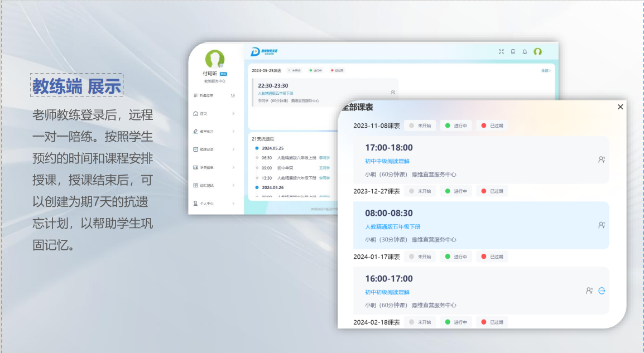Viewport: 644px width, 353px height.
Task: Toggle 进行中 filter for 2023-11-08课表
Action: [x=456, y=125]
